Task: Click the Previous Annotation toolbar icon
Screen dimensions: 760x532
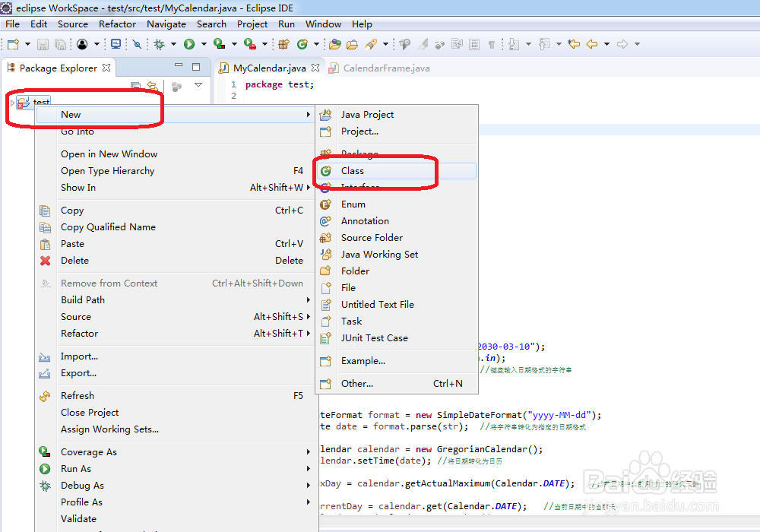Action: tap(544, 44)
